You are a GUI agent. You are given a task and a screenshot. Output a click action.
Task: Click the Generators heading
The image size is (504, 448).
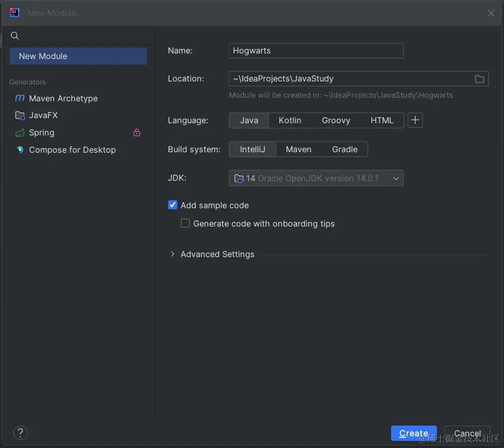click(27, 82)
